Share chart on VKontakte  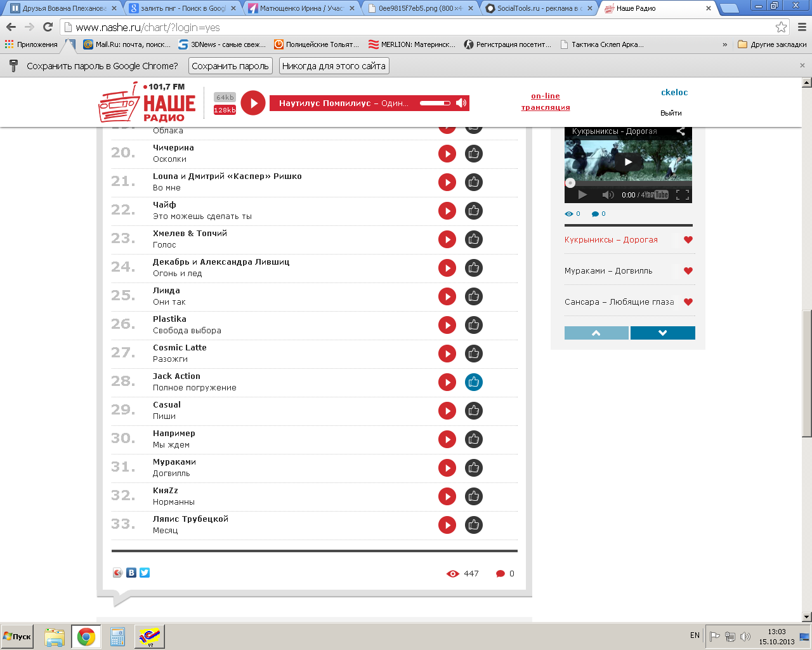tap(131, 573)
